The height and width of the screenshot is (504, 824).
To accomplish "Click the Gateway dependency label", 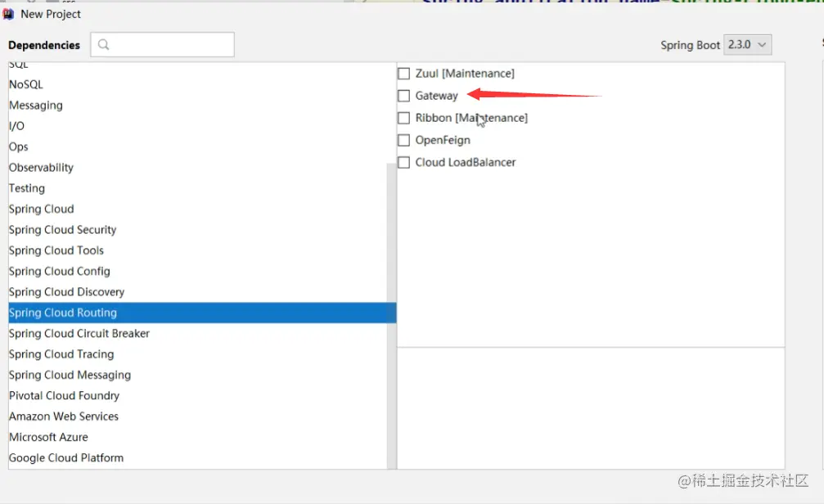I will click(x=437, y=96).
